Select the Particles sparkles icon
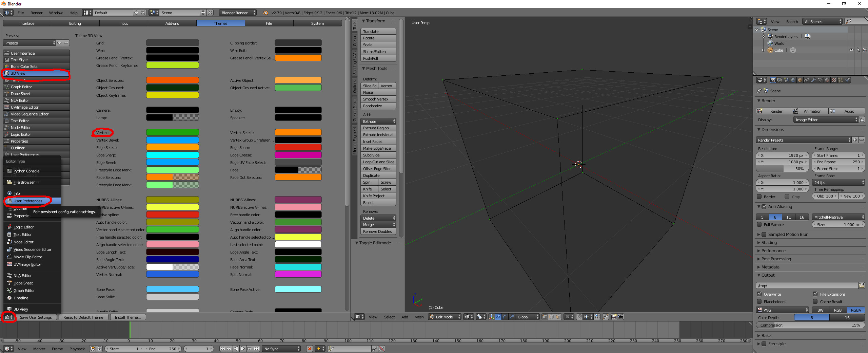 pyautogui.click(x=841, y=80)
